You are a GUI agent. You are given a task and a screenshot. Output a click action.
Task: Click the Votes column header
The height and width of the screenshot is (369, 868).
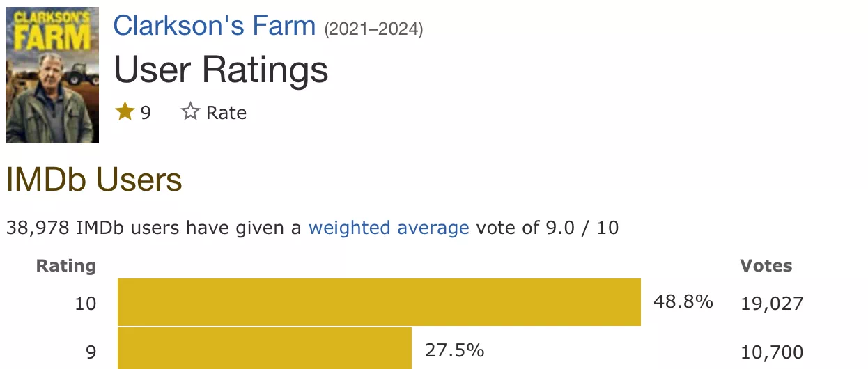click(x=766, y=266)
